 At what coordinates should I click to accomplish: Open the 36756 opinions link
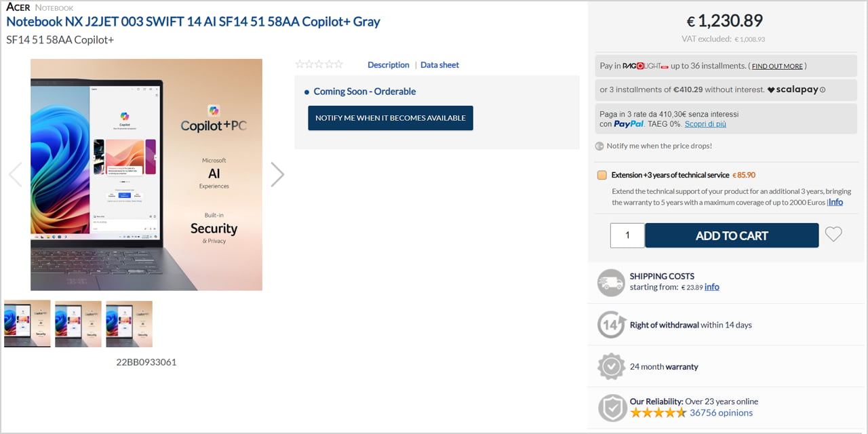pyautogui.click(x=721, y=412)
